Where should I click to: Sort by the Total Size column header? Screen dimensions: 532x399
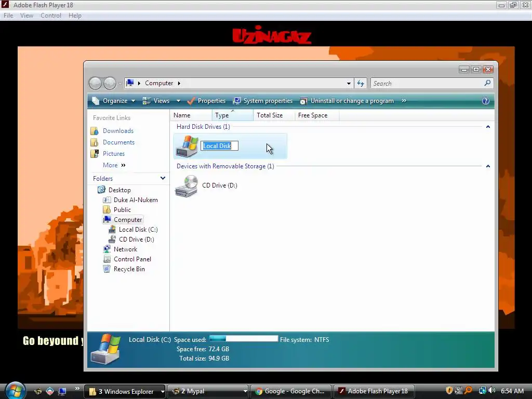coord(274,115)
